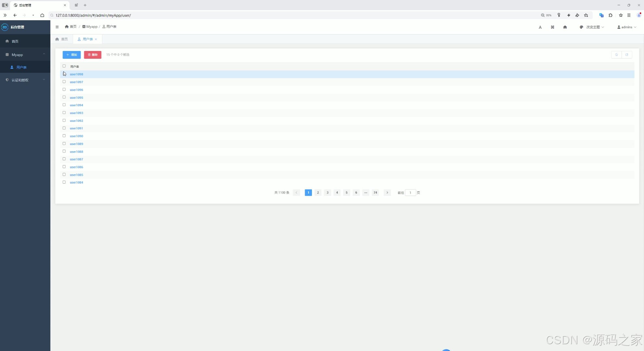Viewport: 644px width, 351px height.
Task: Tick the checkbox for user1097
Action: (x=64, y=82)
